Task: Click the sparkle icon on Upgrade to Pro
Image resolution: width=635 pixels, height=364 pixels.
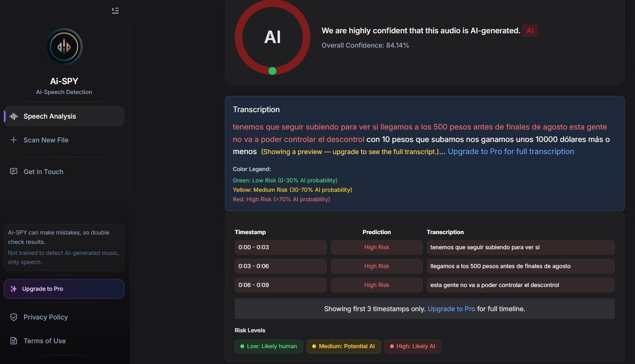Action: 14,289
